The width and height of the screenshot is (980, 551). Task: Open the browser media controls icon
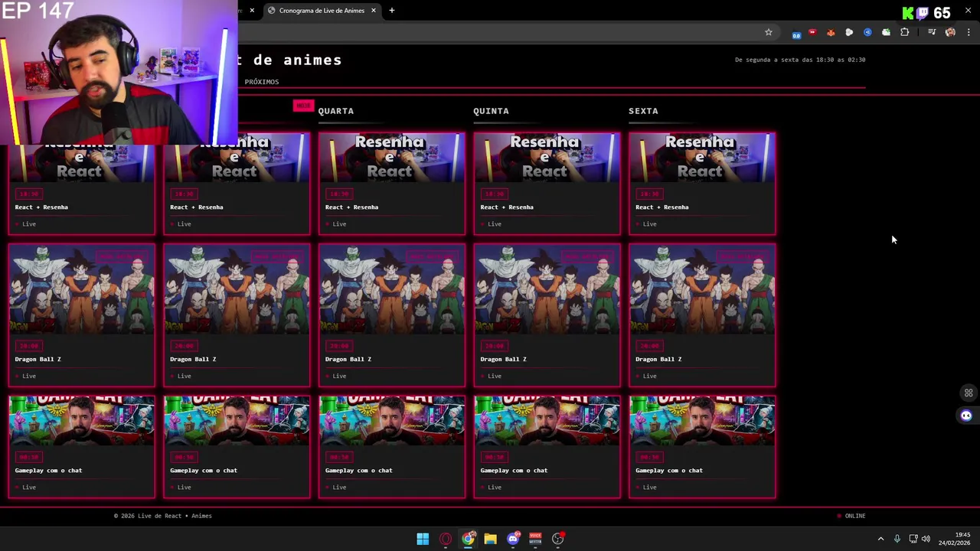[932, 32]
